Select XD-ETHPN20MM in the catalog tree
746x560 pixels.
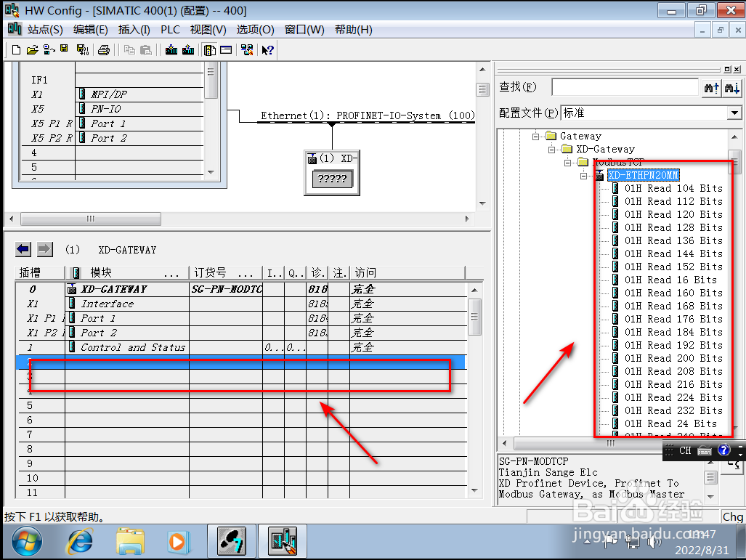pos(643,176)
